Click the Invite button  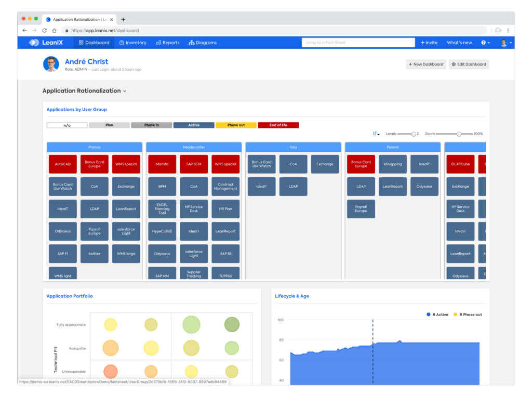coord(429,43)
